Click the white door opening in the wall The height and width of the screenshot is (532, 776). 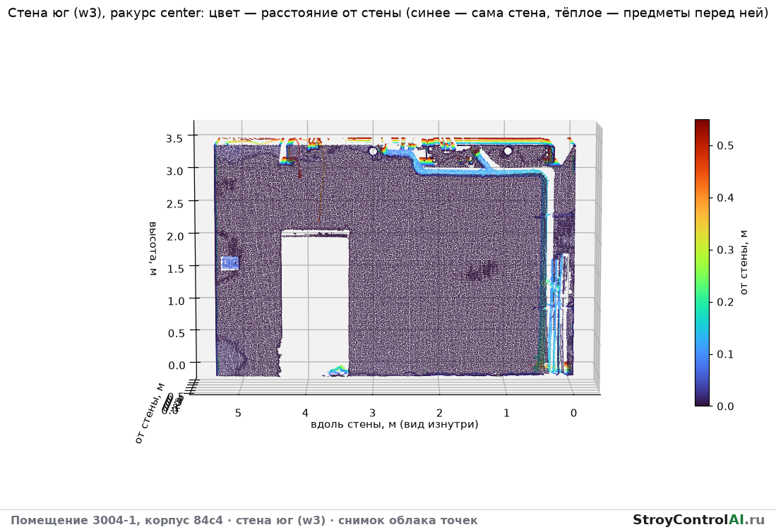315,303
